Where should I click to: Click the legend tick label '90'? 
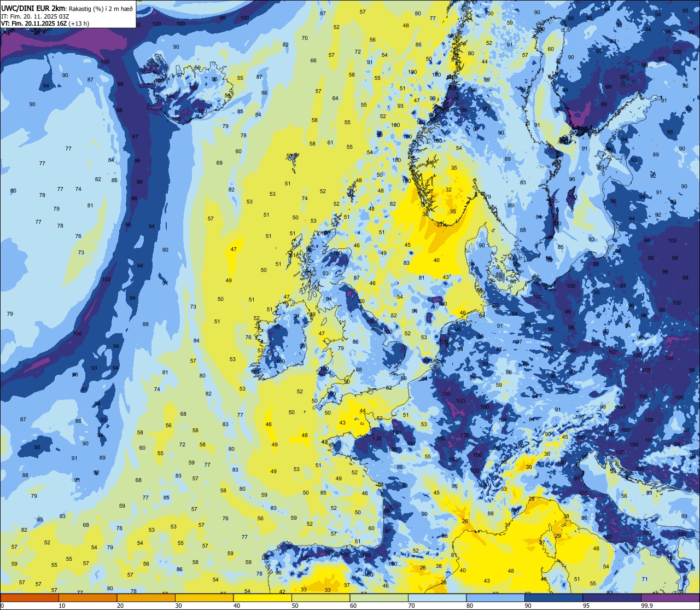point(528,606)
